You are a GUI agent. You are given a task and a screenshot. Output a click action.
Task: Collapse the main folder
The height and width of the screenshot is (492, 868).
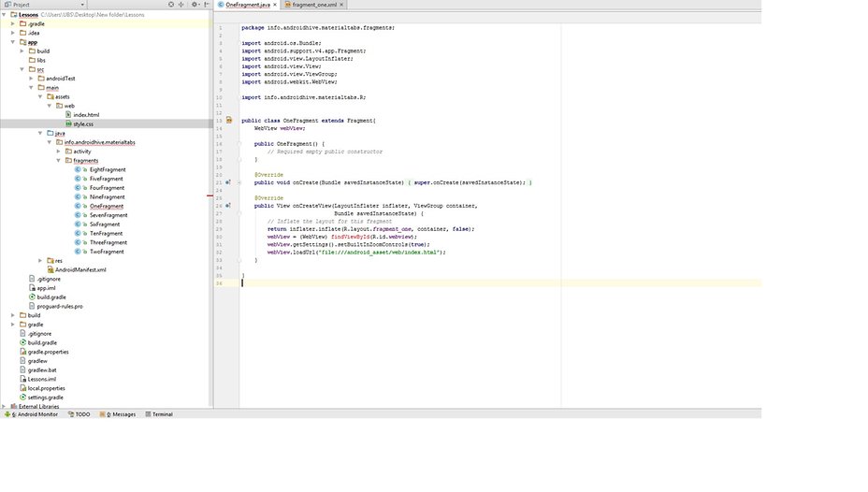[32, 87]
